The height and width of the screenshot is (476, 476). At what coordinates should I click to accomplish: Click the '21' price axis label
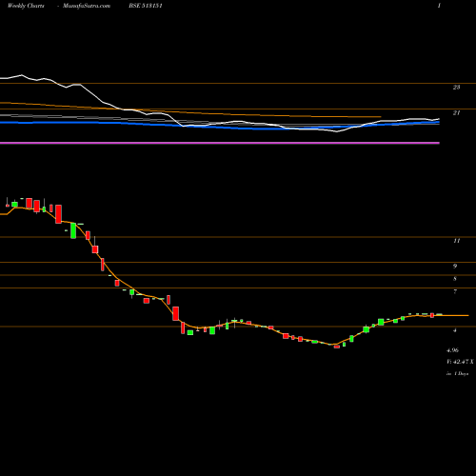pyautogui.click(x=456, y=113)
